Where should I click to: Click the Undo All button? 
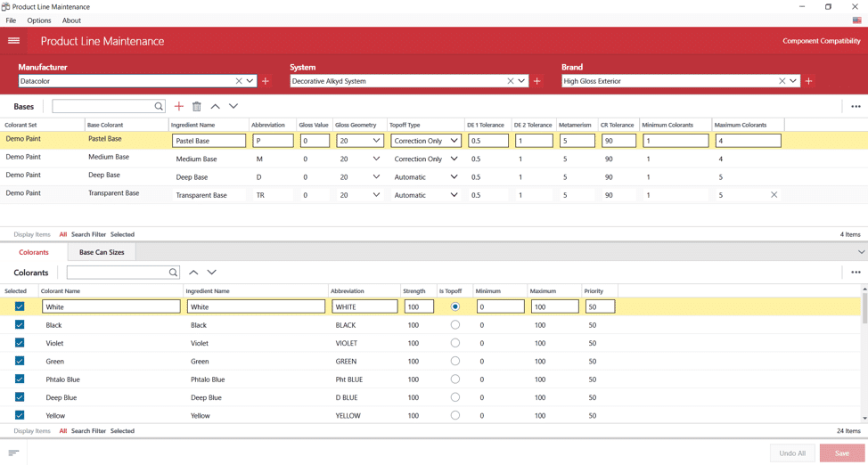791,453
